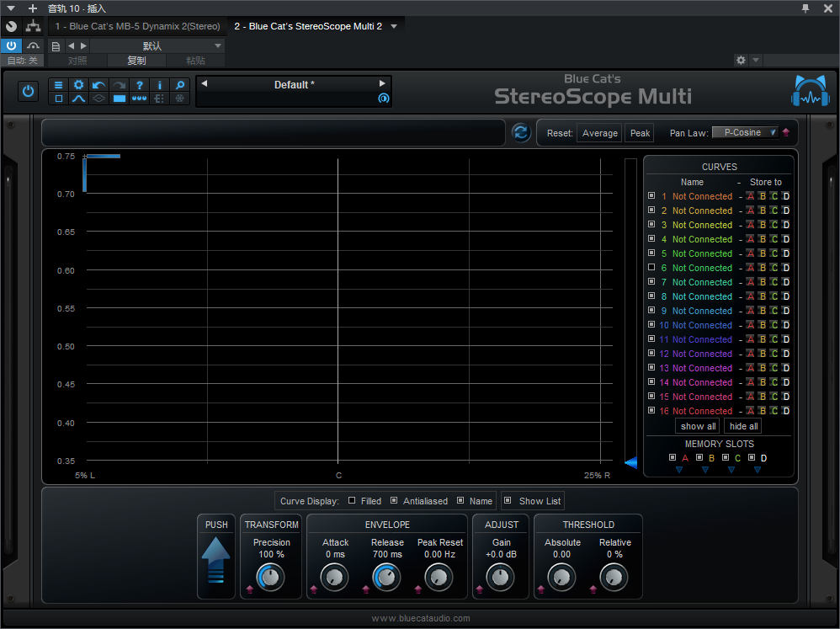This screenshot has width=840, height=629.
Task: Click the undo arrow icon
Action: pyautogui.click(x=98, y=85)
